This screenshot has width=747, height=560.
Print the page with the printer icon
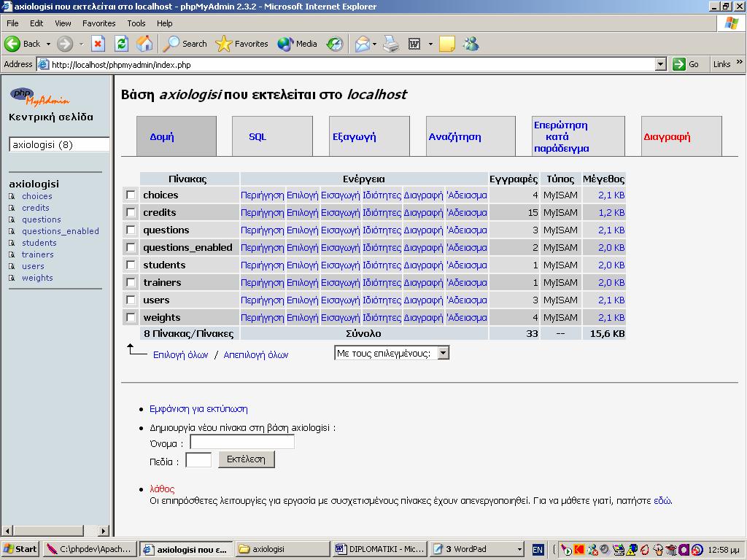391,44
